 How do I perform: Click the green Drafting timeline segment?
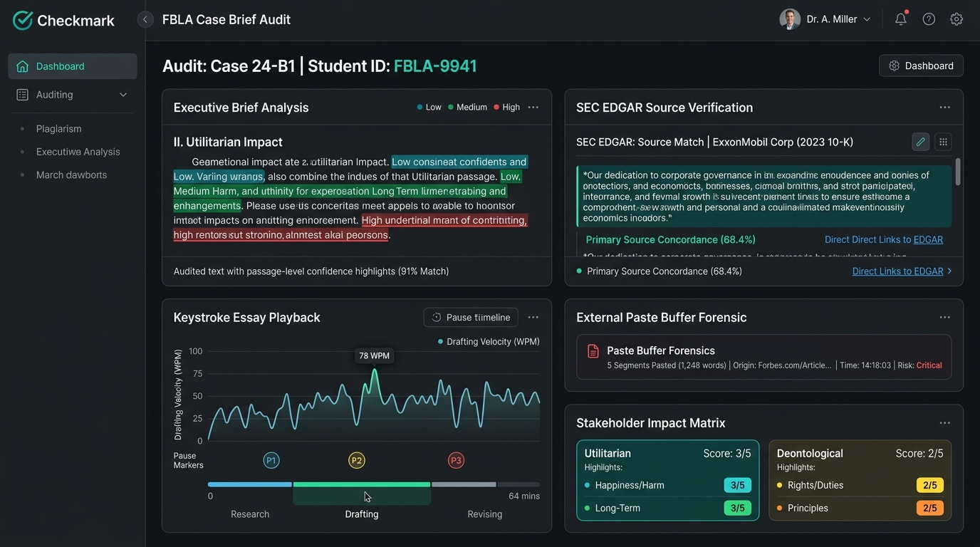coord(362,484)
